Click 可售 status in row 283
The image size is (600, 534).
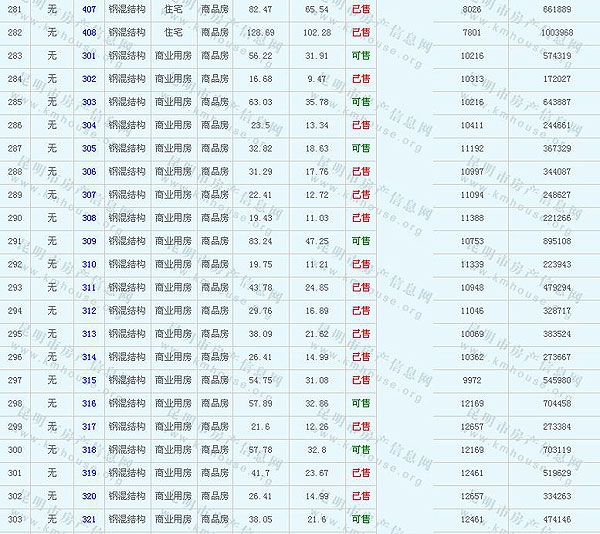point(360,55)
